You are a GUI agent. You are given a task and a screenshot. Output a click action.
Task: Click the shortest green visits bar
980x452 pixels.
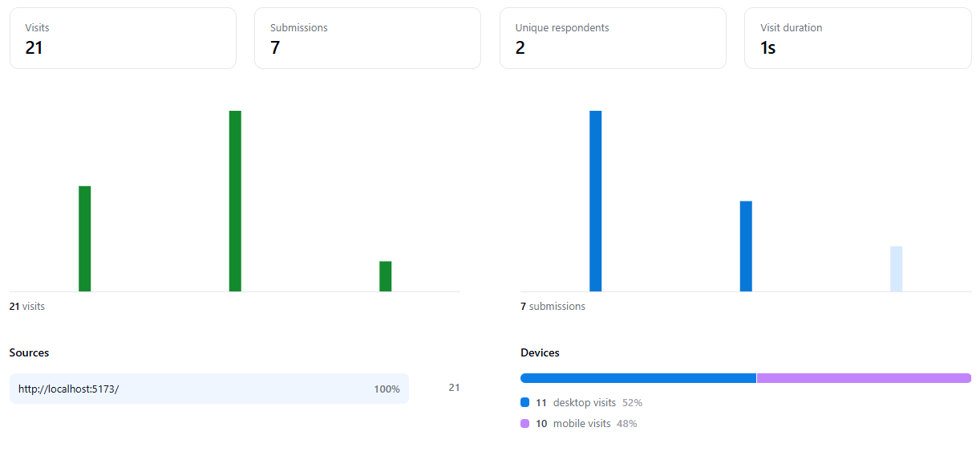(x=386, y=276)
